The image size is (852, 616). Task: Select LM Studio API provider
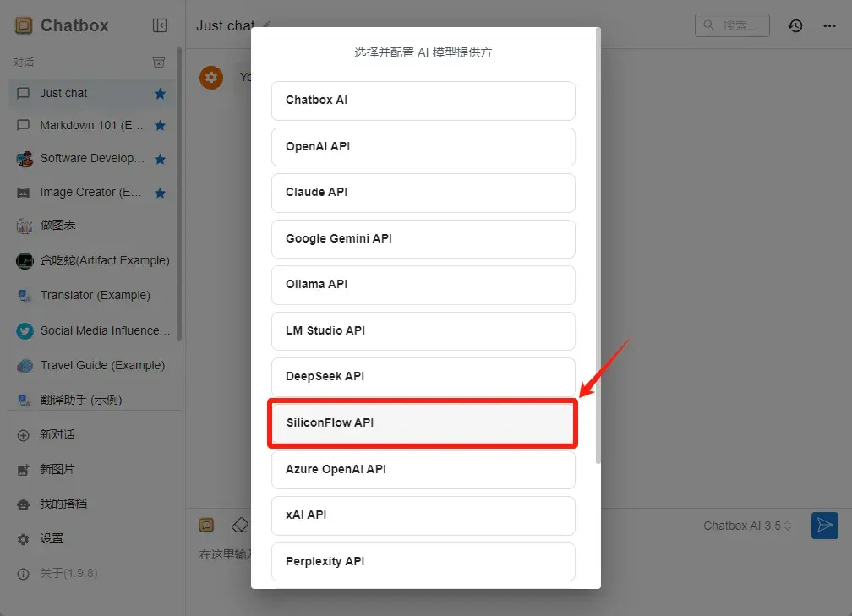(x=423, y=331)
